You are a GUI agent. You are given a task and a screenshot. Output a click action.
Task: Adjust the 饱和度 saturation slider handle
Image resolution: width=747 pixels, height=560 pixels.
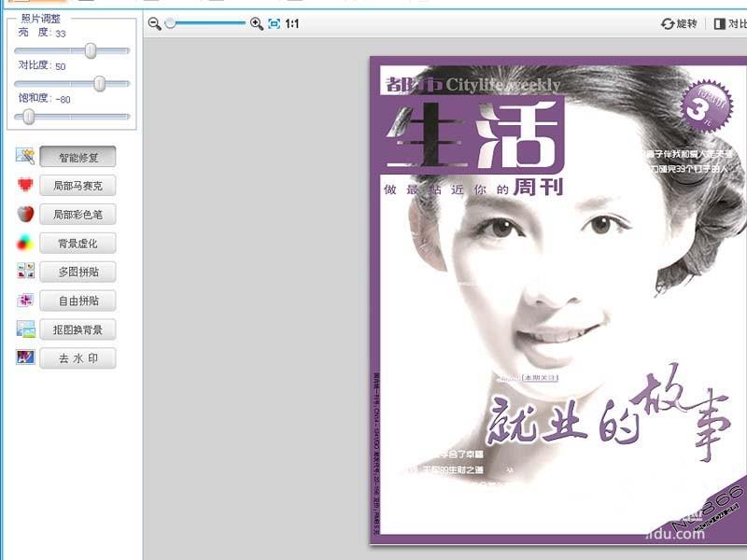[x=28, y=117]
